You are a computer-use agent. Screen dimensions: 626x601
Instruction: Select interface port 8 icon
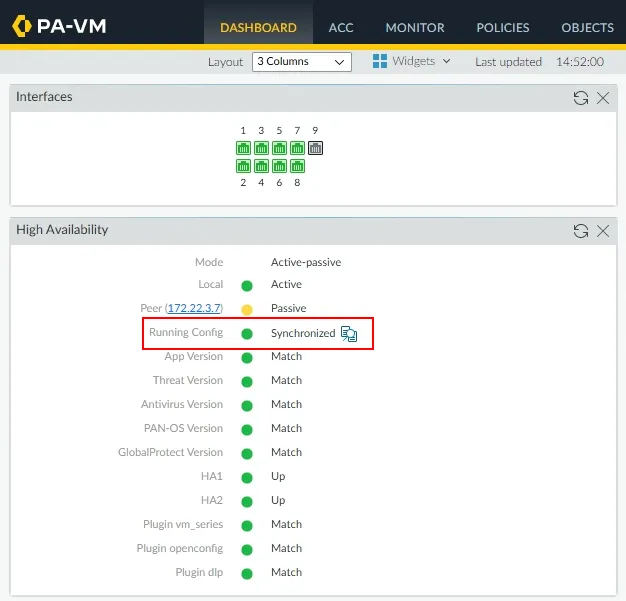click(297, 166)
